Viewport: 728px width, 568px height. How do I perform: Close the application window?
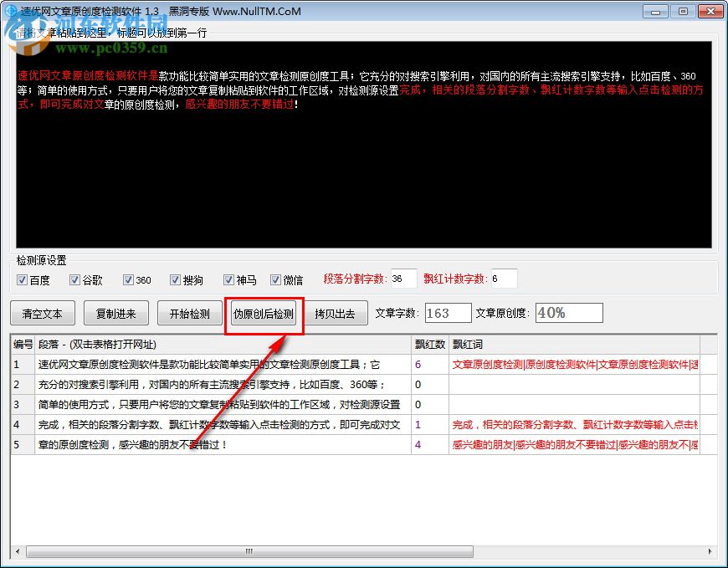(710, 11)
